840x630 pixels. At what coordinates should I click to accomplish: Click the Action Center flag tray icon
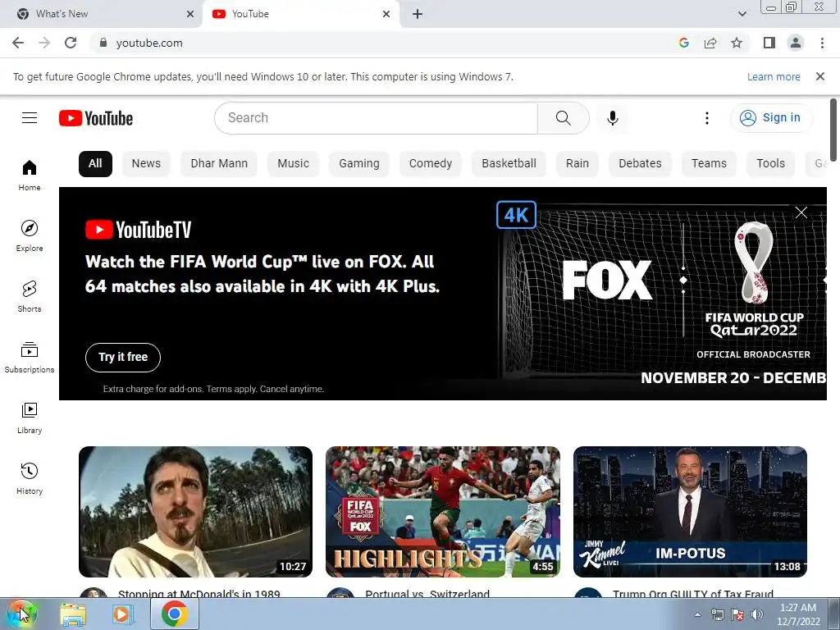point(737,614)
